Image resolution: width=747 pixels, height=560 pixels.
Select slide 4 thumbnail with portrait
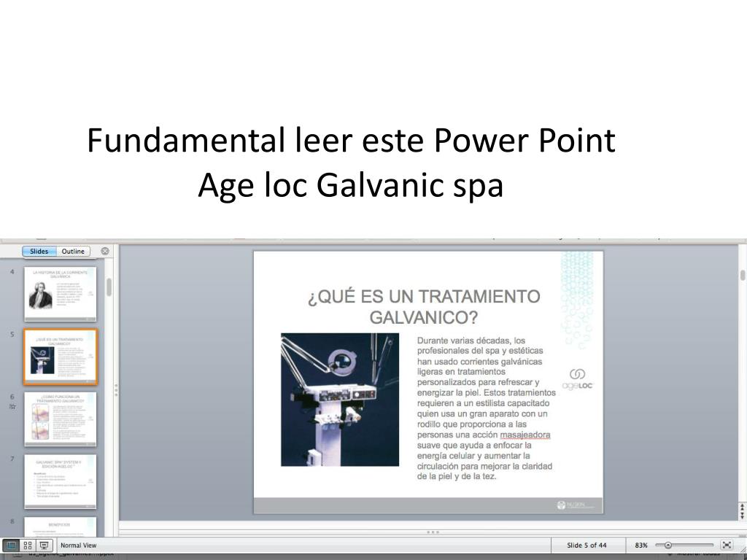pos(60,293)
